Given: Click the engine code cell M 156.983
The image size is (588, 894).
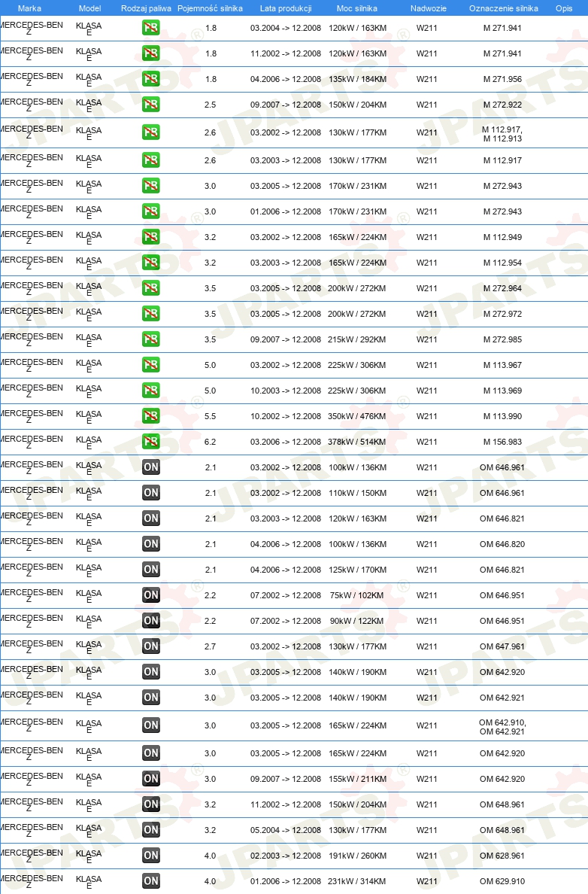Looking at the screenshot, I should coord(502,442).
